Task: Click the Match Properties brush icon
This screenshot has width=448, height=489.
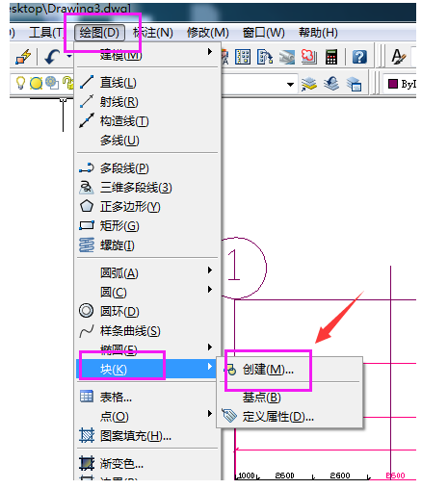Action: [23, 58]
